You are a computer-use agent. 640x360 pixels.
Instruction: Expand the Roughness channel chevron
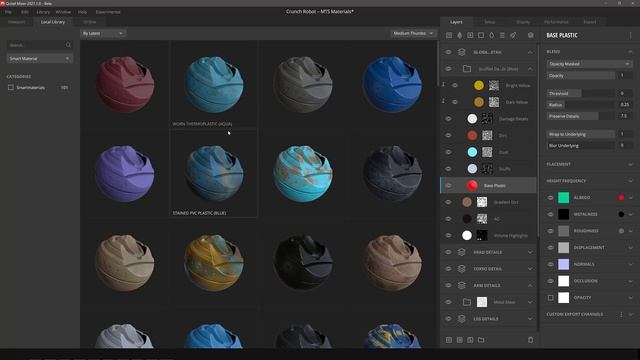(x=631, y=231)
